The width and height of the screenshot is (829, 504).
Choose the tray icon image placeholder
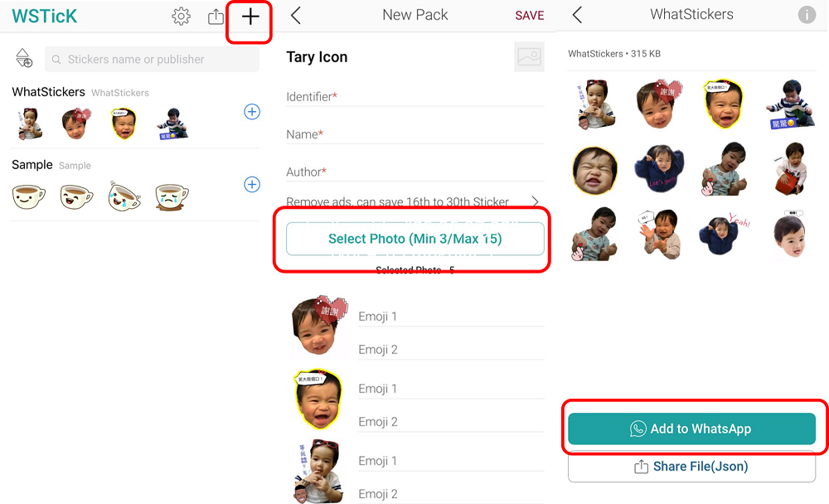pos(529,56)
